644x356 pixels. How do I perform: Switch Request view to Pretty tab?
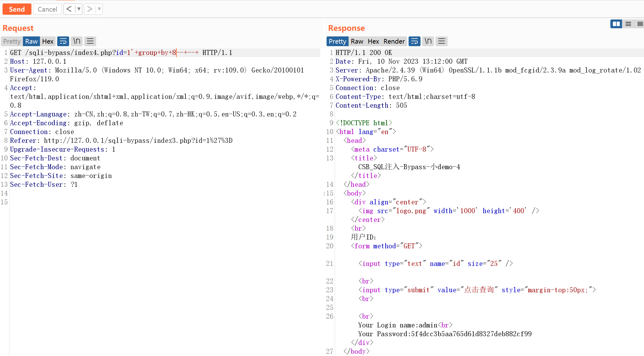[x=12, y=41]
